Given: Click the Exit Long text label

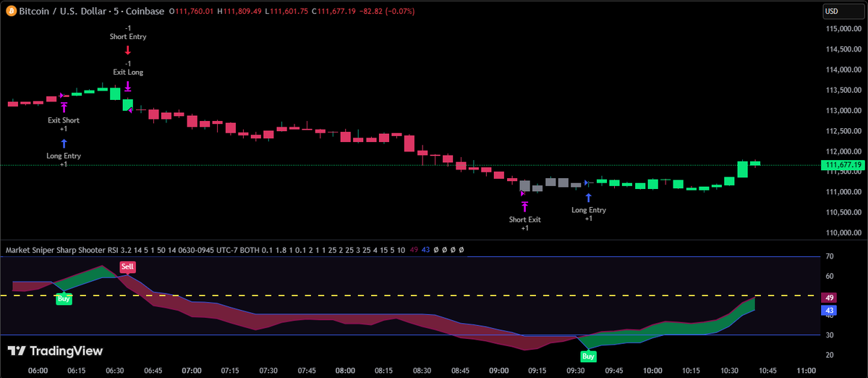Looking at the screenshot, I should 128,72.
